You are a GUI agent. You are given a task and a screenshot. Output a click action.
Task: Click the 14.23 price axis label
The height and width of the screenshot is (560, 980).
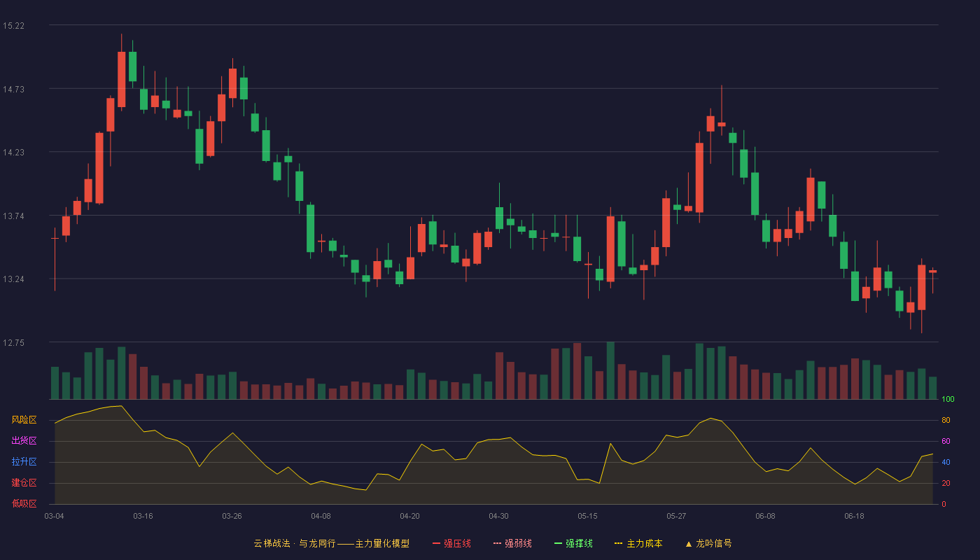13,153
